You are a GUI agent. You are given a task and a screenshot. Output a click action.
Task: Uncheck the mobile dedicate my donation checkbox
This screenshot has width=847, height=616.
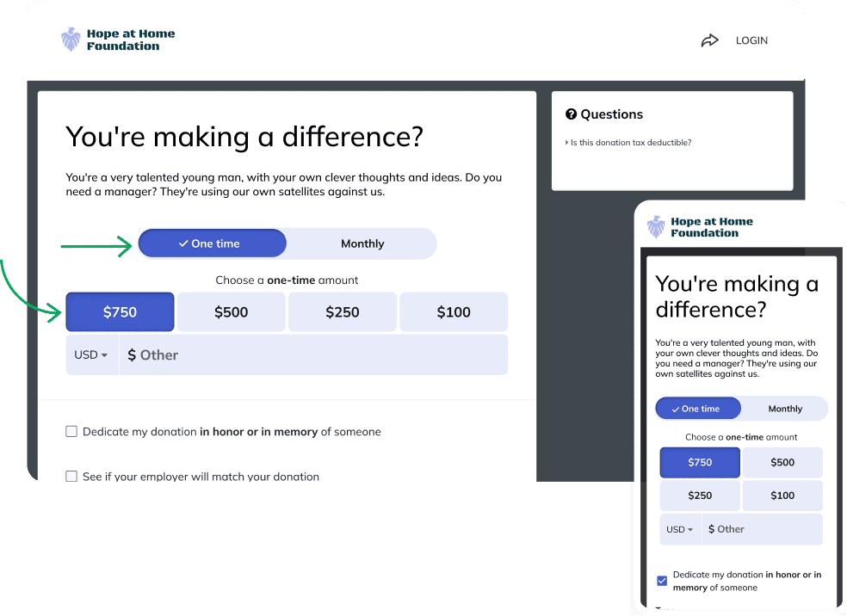[662, 581]
